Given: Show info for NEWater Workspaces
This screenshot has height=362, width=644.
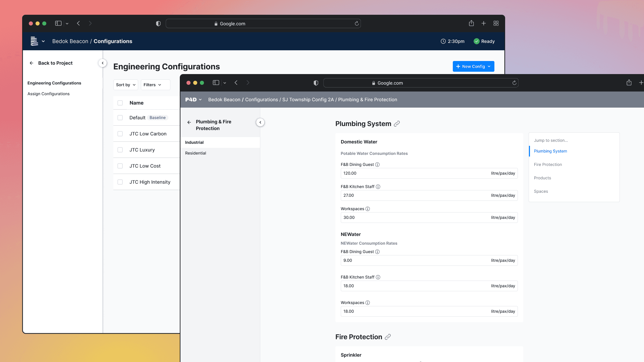Looking at the screenshot, I should [368, 303].
